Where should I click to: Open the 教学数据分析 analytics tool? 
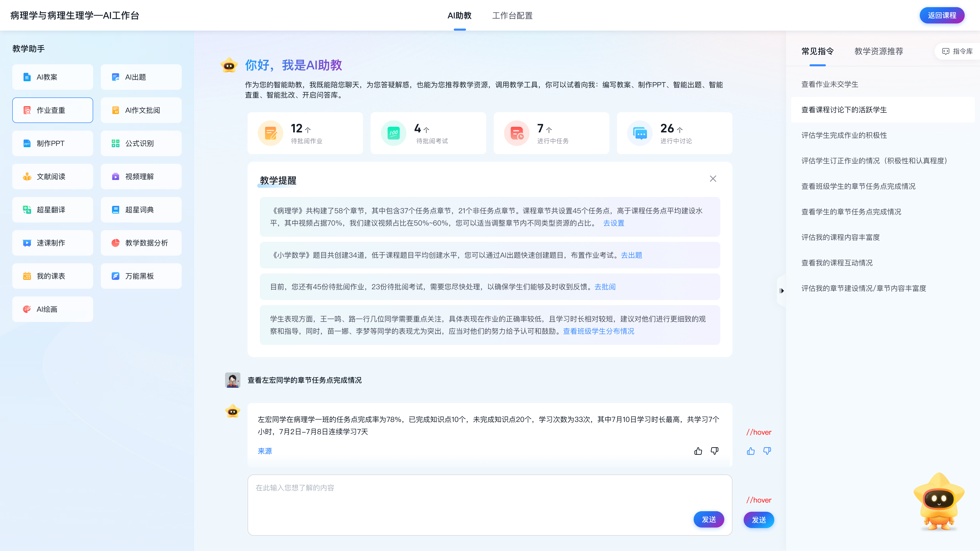click(x=141, y=243)
